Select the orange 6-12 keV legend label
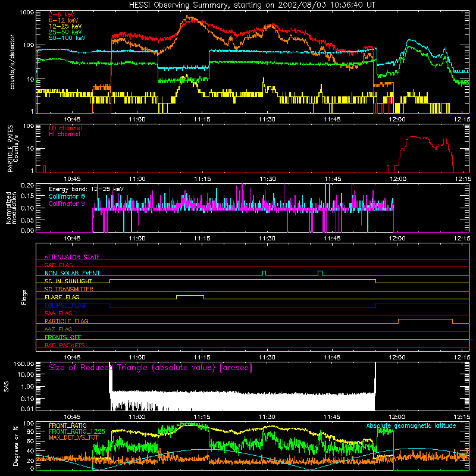Screen dimensions: 476x476 pos(63,20)
